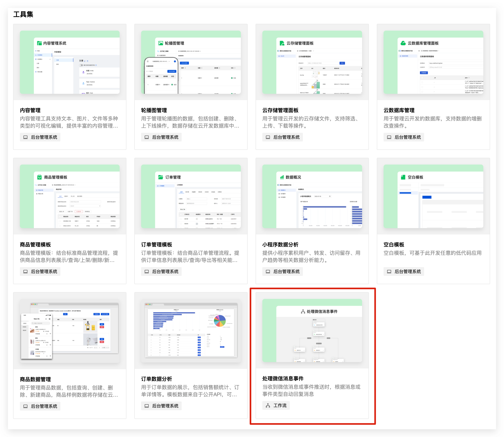This screenshot has height=437, width=504.
Task: Click the 筛选条件 filter input in 云存储 preview
Action: click(x=323, y=63)
